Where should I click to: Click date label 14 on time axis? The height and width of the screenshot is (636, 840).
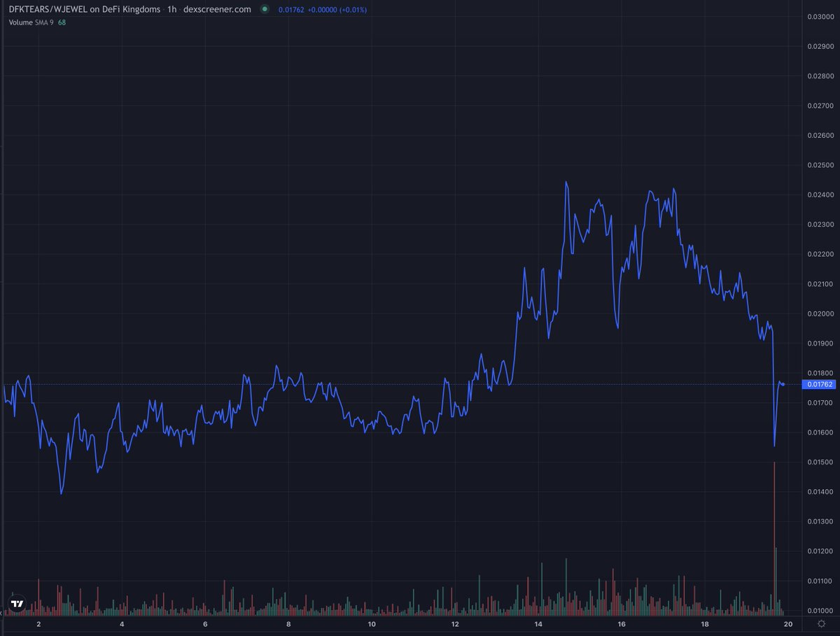[538, 624]
